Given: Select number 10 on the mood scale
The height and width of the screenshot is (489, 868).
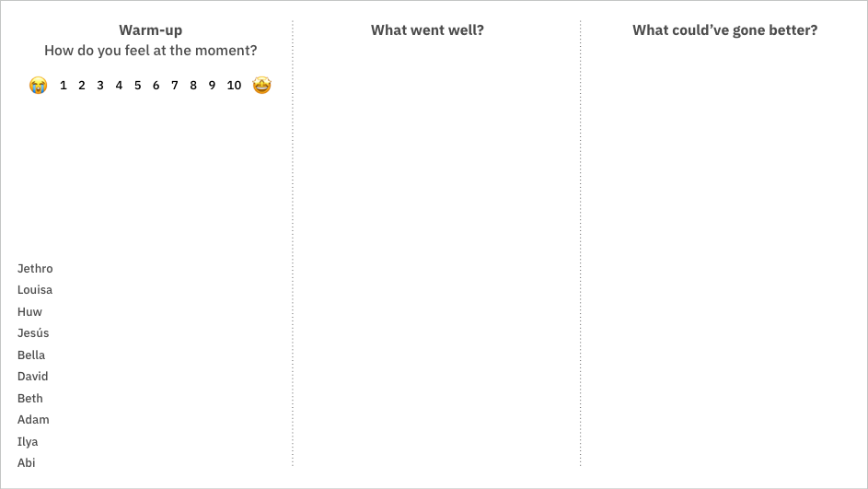Looking at the screenshot, I should pos(234,86).
